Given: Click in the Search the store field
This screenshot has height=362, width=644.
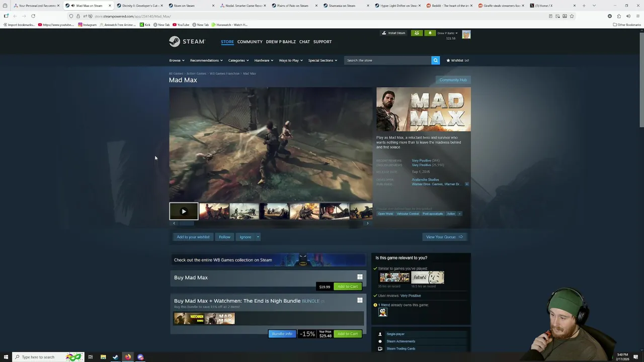Looking at the screenshot, I should pos(387,60).
